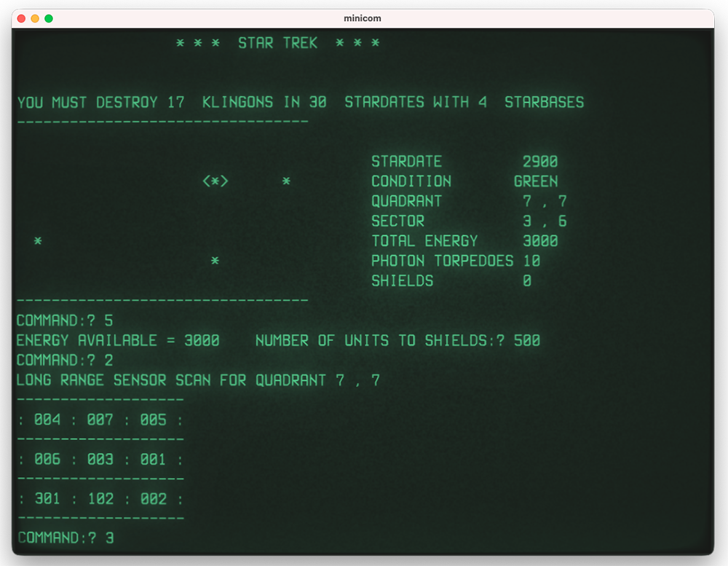Click the minicom window title
This screenshot has width=728, height=566.
coord(362,18)
